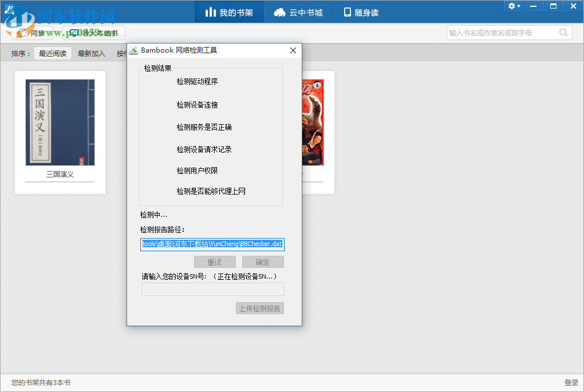The height and width of the screenshot is (392, 584).
Task: Select the 我的书架 bookshelf icon
Action: click(x=212, y=11)
